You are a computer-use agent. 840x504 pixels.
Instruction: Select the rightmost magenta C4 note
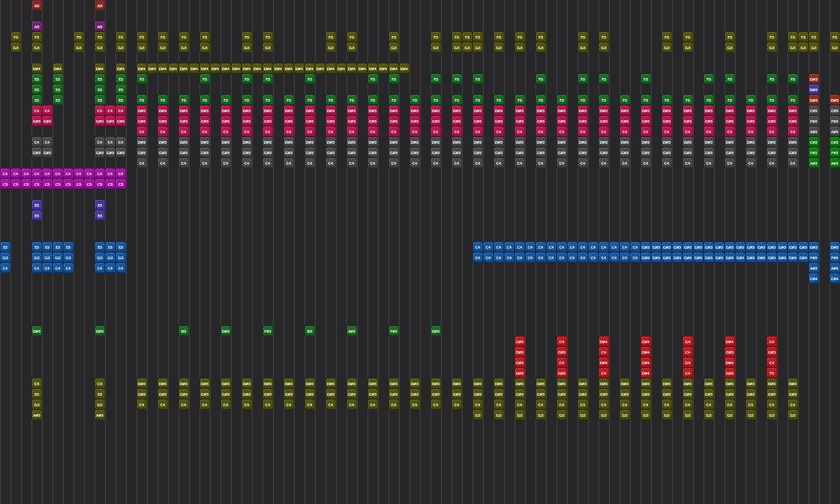coord(121,173)
